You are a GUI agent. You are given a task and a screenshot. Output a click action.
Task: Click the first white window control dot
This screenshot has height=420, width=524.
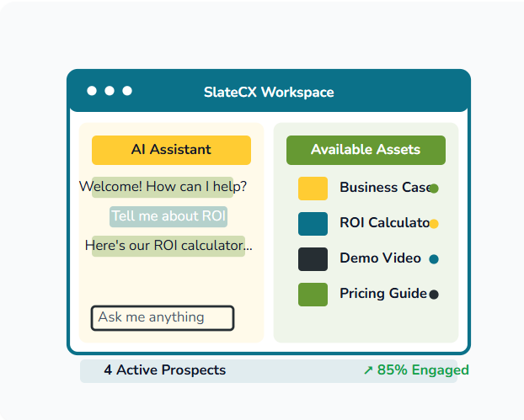(92, 91)
